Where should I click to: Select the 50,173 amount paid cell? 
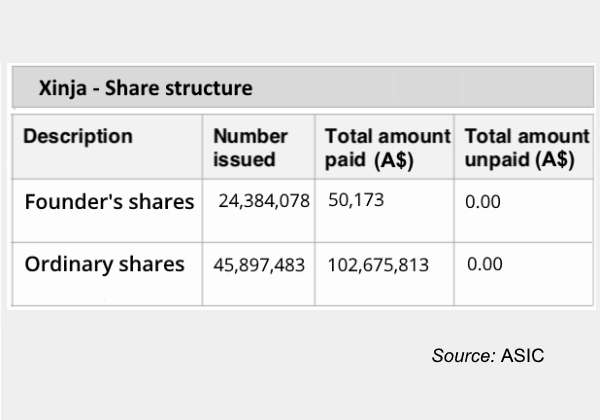356,200
